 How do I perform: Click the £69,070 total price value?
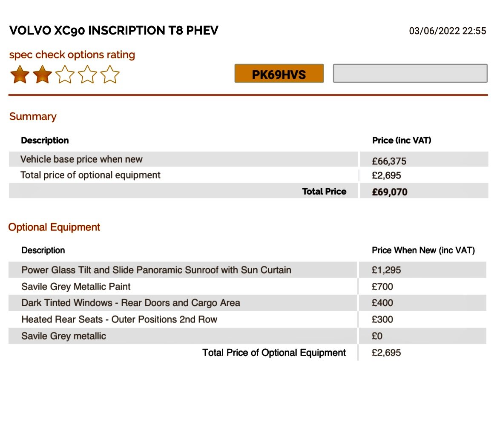pos(390,192)
